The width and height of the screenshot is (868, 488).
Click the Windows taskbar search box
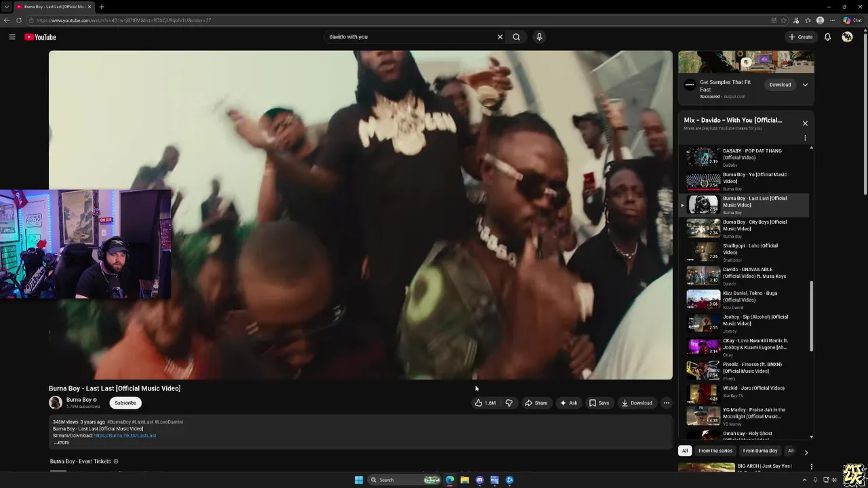point(405,480)
